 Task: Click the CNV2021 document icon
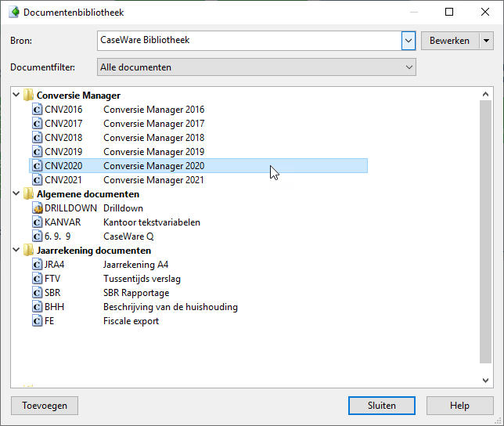(38, 180)
